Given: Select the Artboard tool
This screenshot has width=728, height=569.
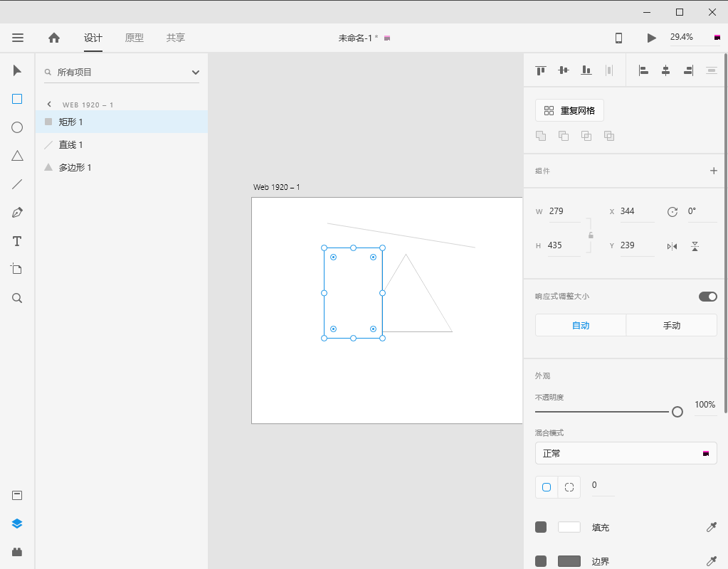Looking at the screenshot, I should 17,269.
